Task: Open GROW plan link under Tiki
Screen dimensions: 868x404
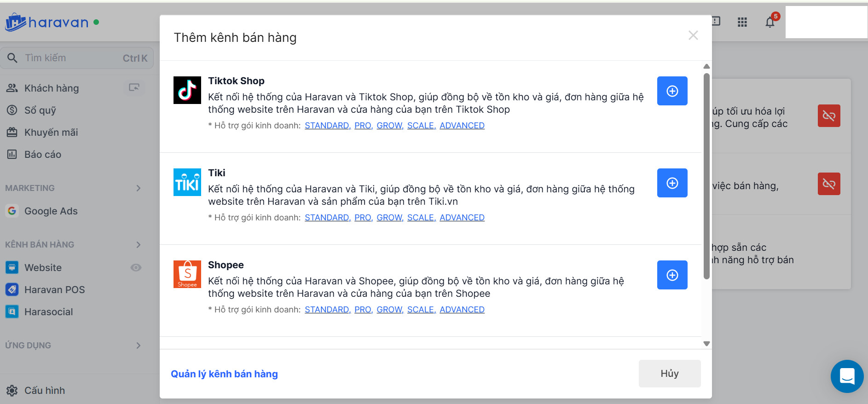Action: click(390, 218)
